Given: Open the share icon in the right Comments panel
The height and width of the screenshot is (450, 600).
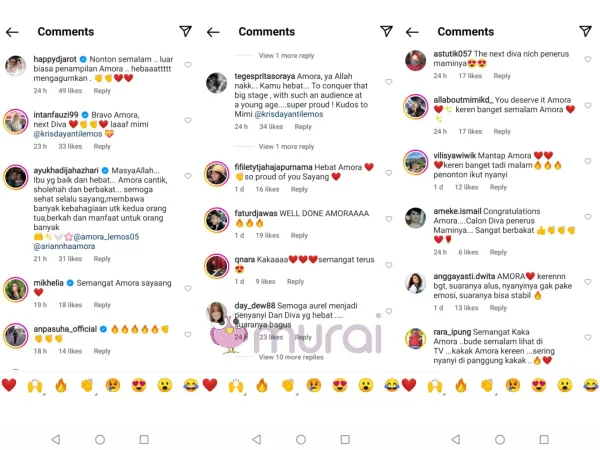Looking at the screenshot, I should point(585,31).
